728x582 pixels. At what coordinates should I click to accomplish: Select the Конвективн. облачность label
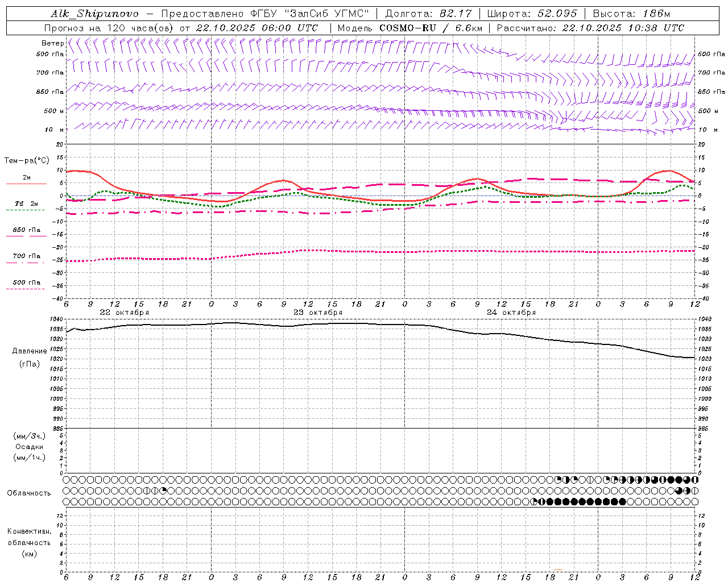pos(29,537)
